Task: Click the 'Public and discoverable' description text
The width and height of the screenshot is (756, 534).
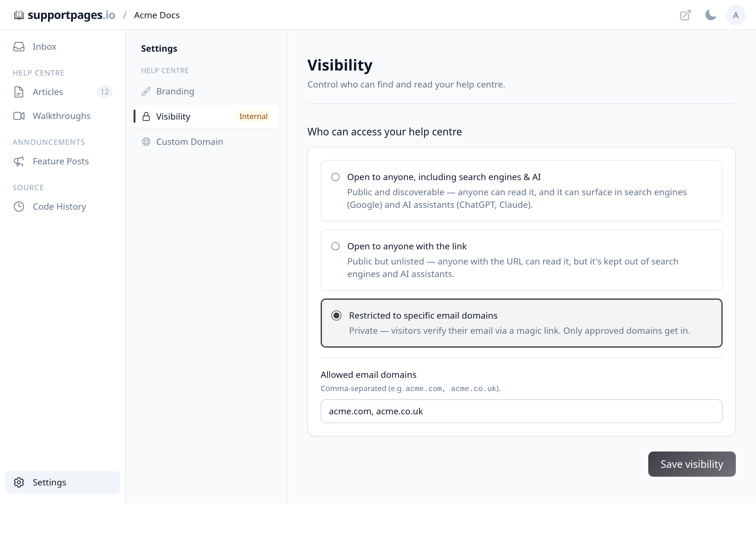Action: pos(517,198)
